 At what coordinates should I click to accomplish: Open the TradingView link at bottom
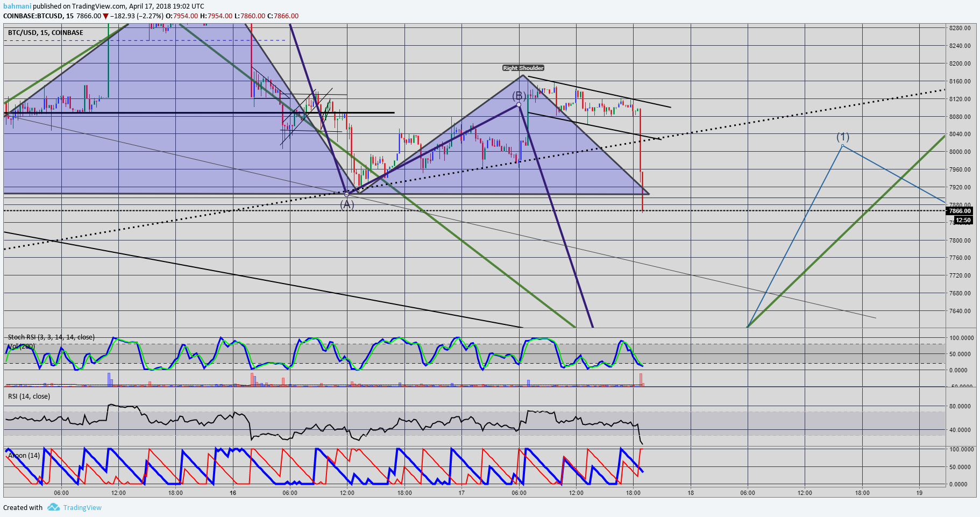tap(82, 507)
